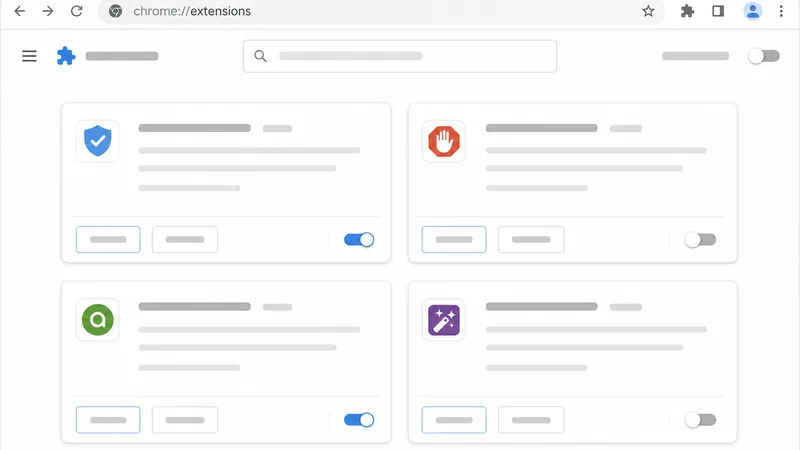Click the blue shield checkmark extension icon
Viewport: 800px width, 450px height.
coord(97,141)
